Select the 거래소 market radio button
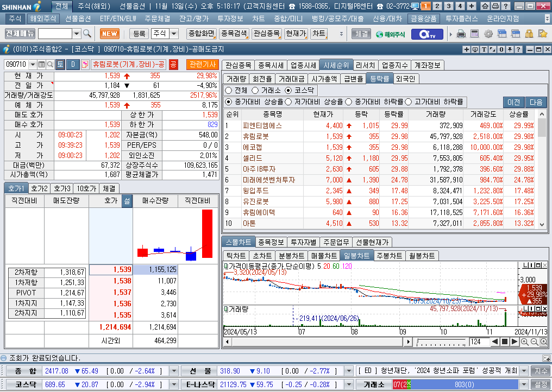This screenshot has height=392, width=552. (x=255, y=91)
